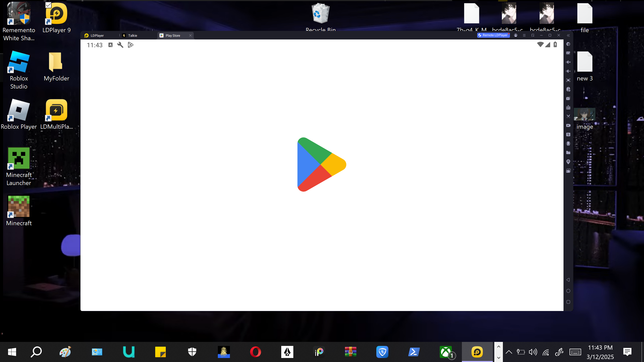The height and width of the screenshot is (362, 644).
Task: Tap Android back triangle button
Action: 568,280
